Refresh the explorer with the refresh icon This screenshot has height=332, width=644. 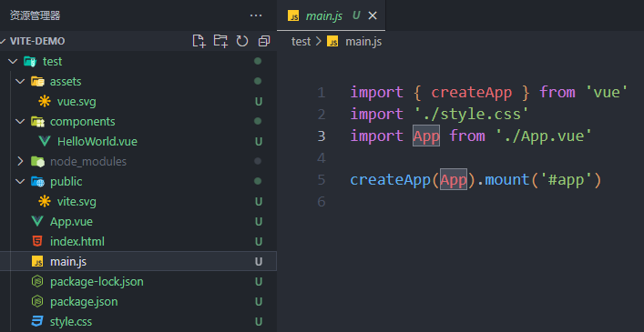click(242, 41)
